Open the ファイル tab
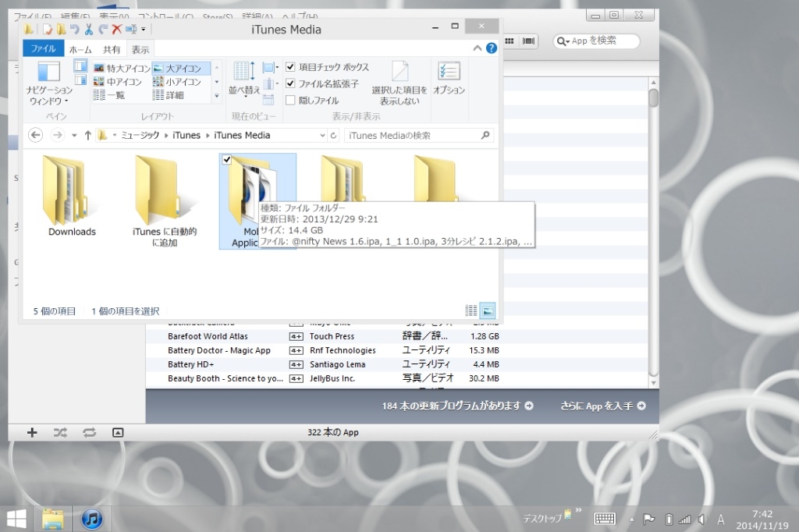The width and height of the screenshot is (799, 532). 44,48
